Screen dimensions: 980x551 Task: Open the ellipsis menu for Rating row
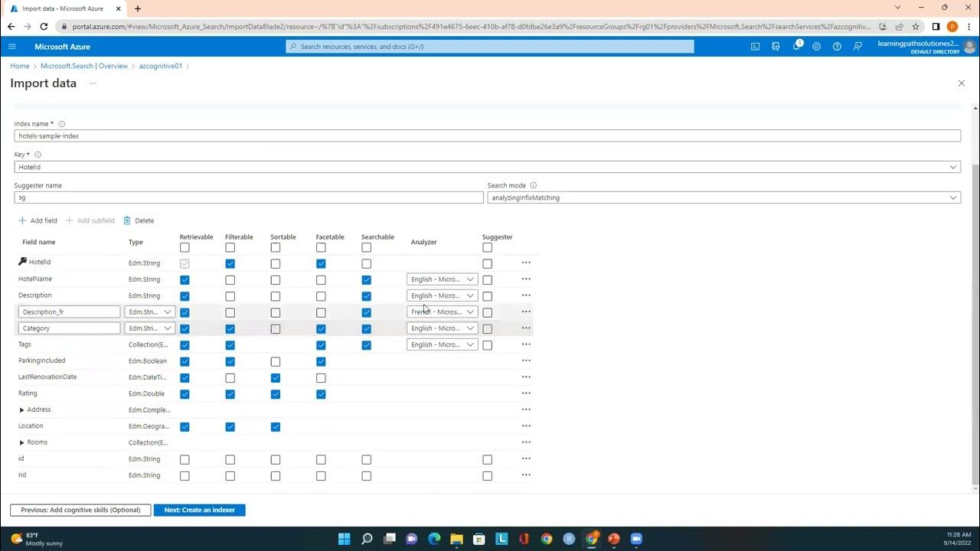526,393
